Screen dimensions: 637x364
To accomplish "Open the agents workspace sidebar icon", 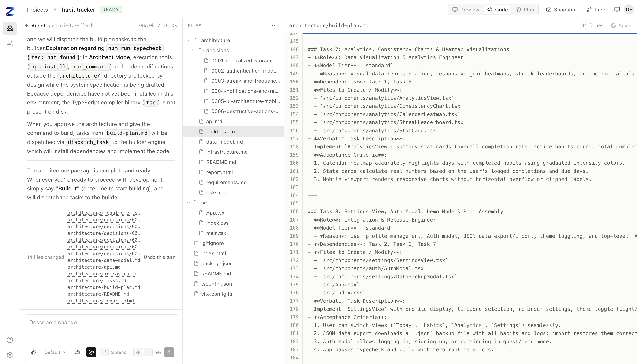I will click(10, 28).
